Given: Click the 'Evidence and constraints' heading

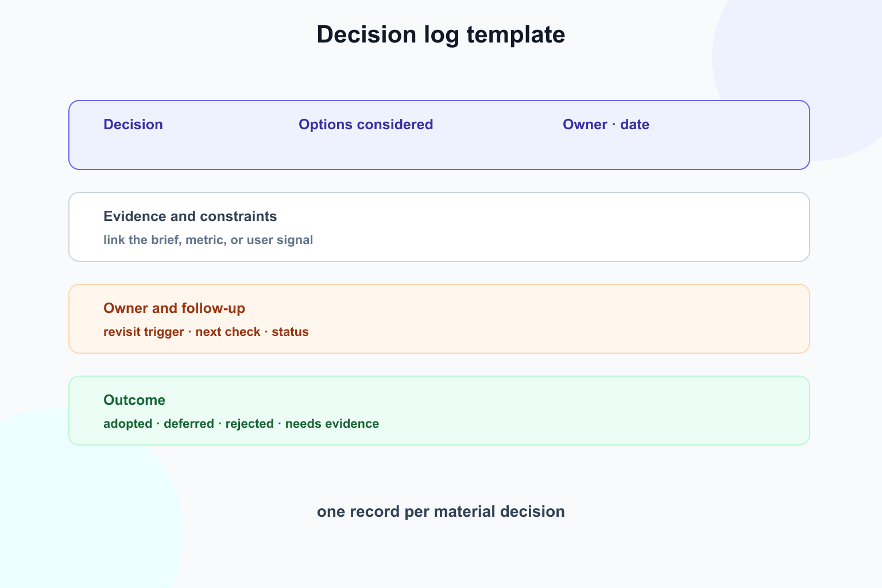Looking at the screenshot, I should coord(190,216).
